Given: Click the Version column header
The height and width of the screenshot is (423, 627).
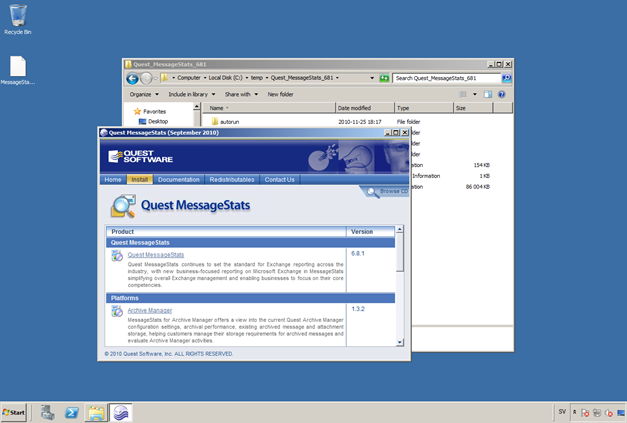Looking at the screenshot, I should pyautogui.click(x=371, y=232).
